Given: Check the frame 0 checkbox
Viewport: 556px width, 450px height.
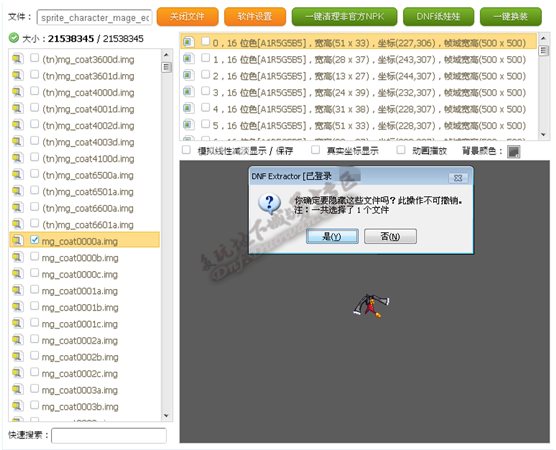Looking at the screenshot, I should click(205, 41).
